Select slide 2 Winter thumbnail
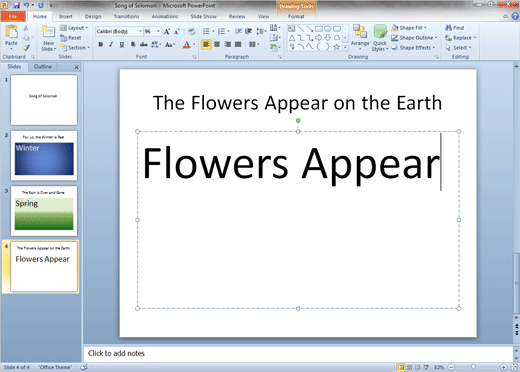 (44, 155)
